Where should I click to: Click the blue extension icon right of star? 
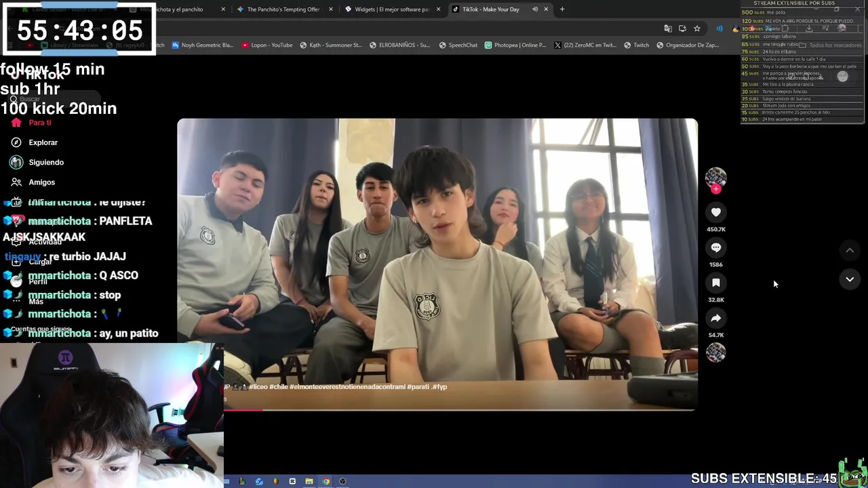(x=719, y=28)
